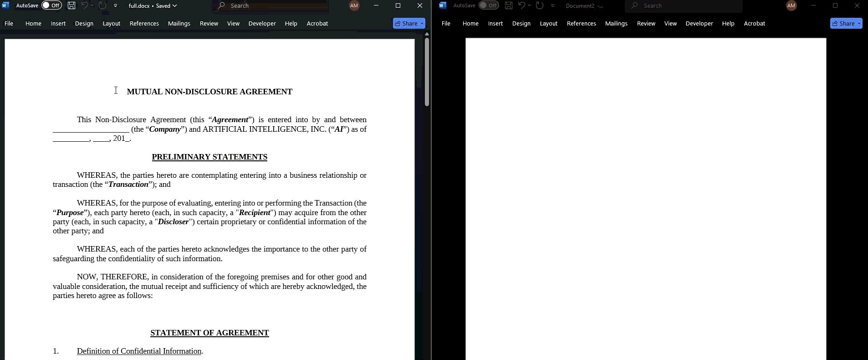This screenshot has width=868, height=360.
Task: Click the vertical scrollbar thumb in full.docx
Action: click(x=427, y=72)
